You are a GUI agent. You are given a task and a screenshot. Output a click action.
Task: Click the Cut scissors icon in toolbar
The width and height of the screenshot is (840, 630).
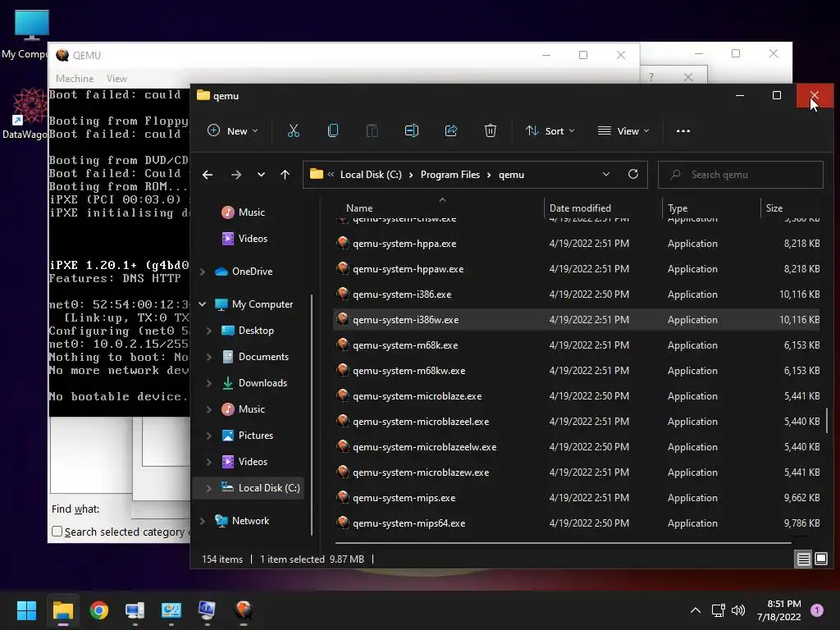[294, 130]
